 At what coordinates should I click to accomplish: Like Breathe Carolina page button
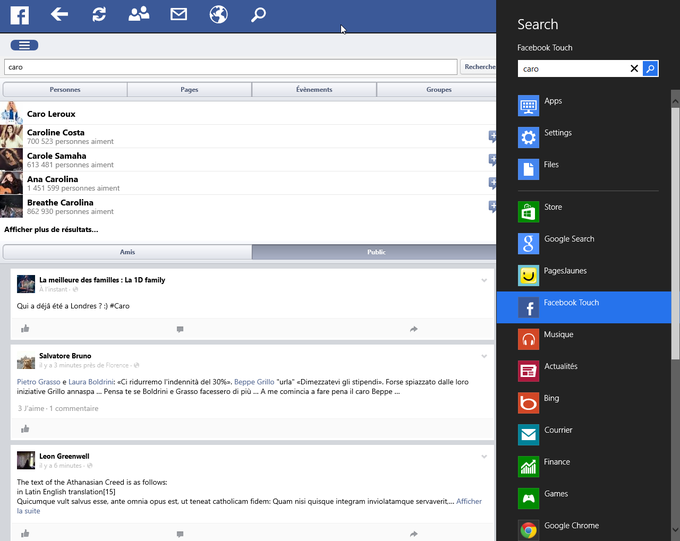493,207
